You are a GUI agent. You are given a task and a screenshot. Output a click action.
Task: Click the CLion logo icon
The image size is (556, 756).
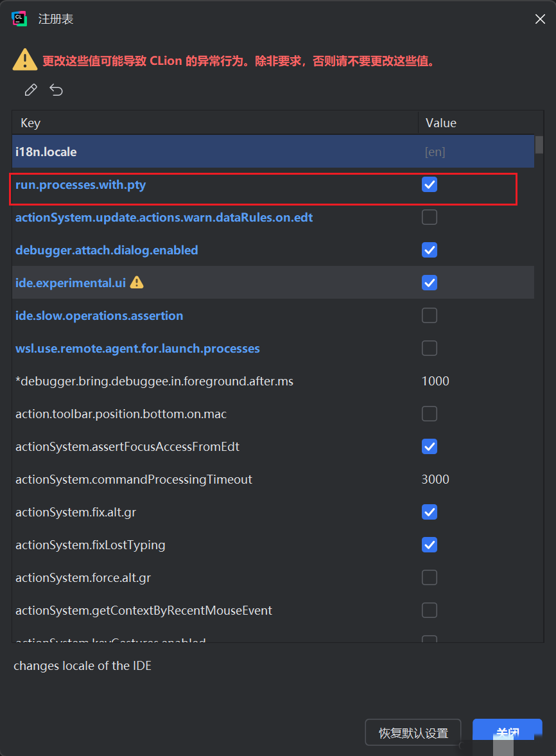(x=19, y=19)
